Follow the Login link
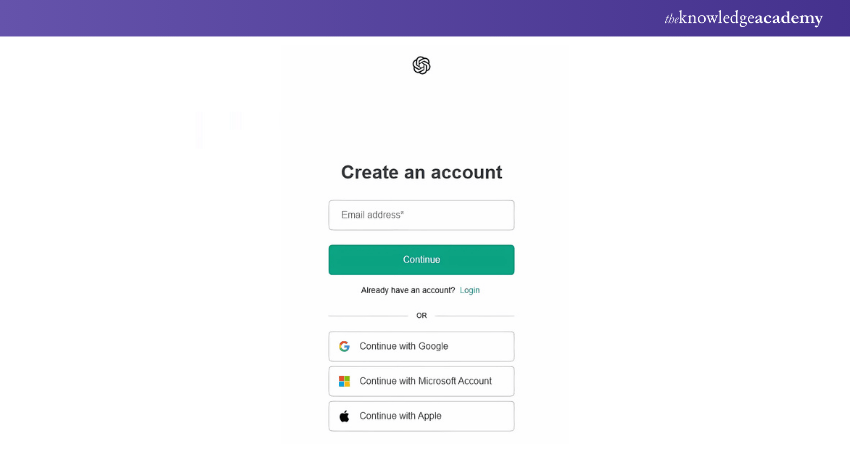The height and width of the screenshot is (450, 850). click(469, 290)
